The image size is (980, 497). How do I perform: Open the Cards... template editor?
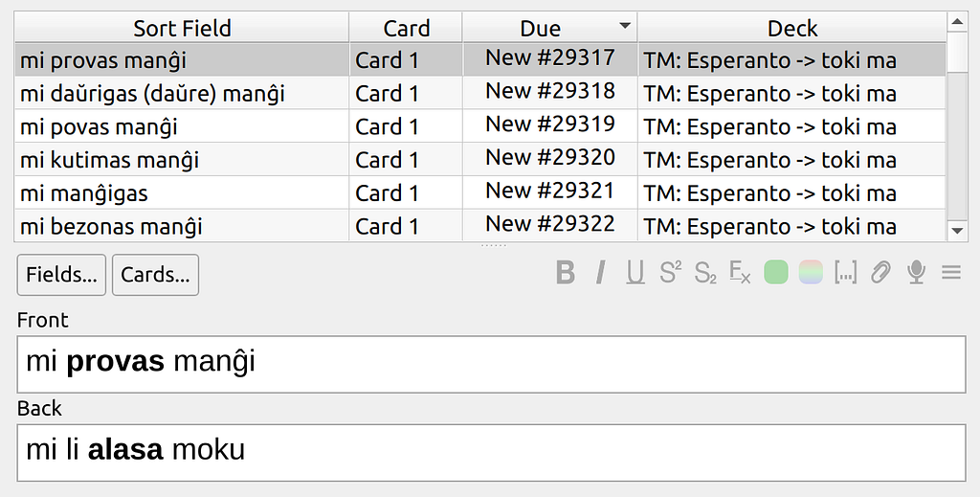click(155, 275)
